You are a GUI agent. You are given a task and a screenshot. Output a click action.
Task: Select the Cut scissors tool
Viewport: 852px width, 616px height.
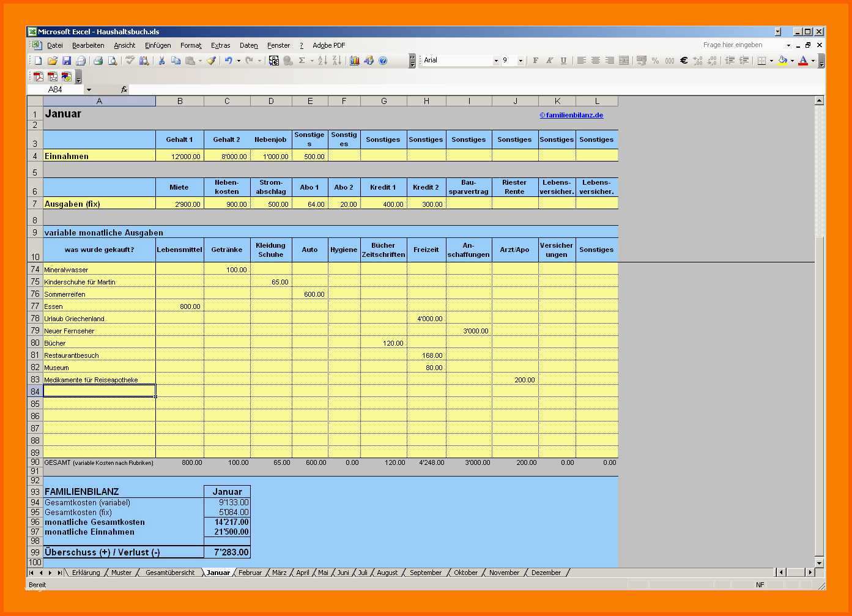pyautogui.click(x=161, y=61)
